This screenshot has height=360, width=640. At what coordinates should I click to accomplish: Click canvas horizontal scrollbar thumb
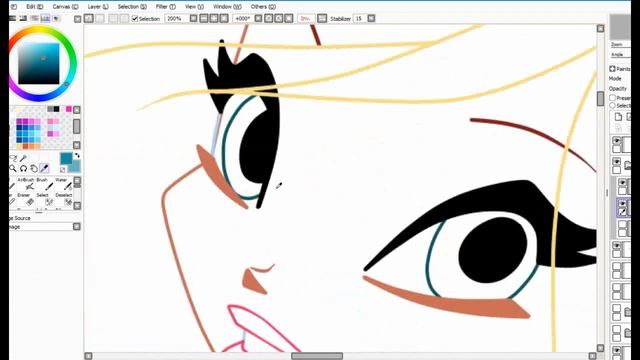point(317,356)
